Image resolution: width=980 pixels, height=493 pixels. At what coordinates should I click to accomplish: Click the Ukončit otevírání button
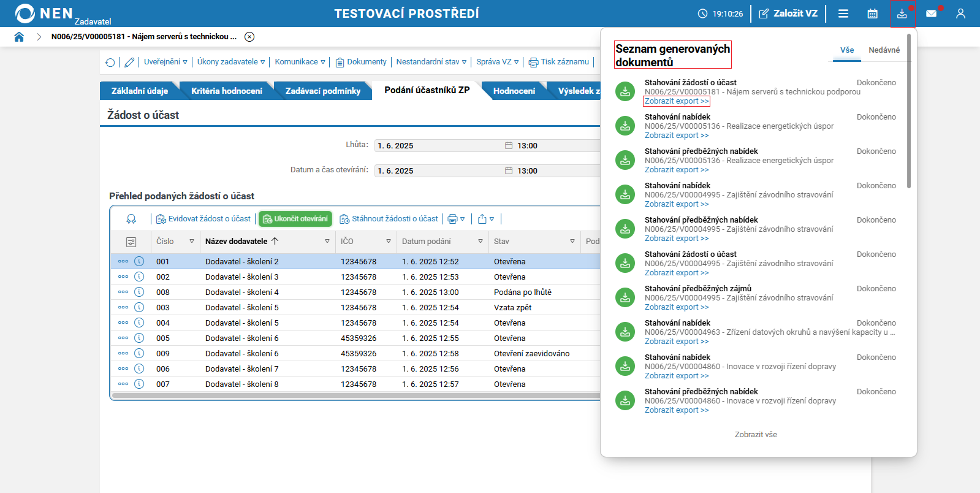[295, 219]
